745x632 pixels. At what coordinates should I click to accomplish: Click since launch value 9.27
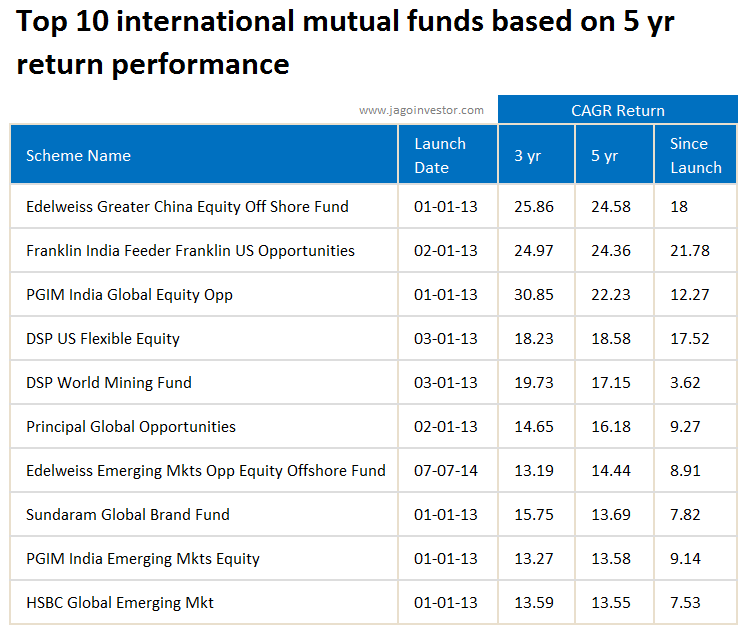tap(685, 427)
